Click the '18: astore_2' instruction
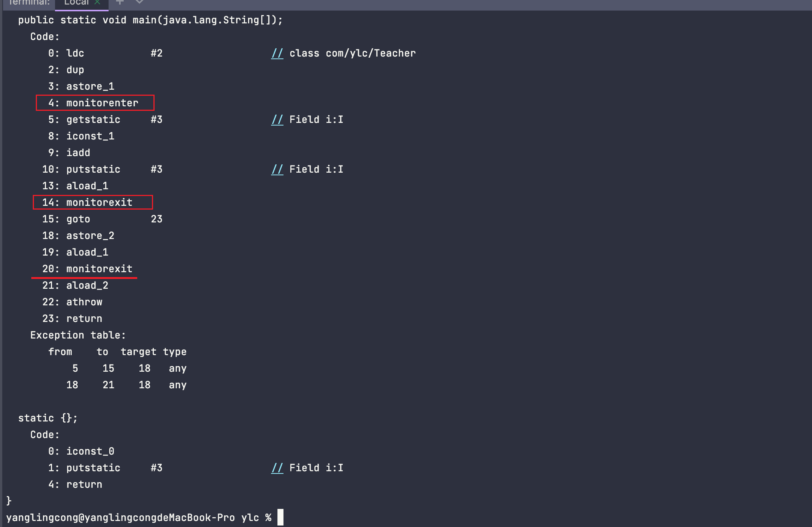This screenshot has width=812, height=527. click(x=78, y=236)
